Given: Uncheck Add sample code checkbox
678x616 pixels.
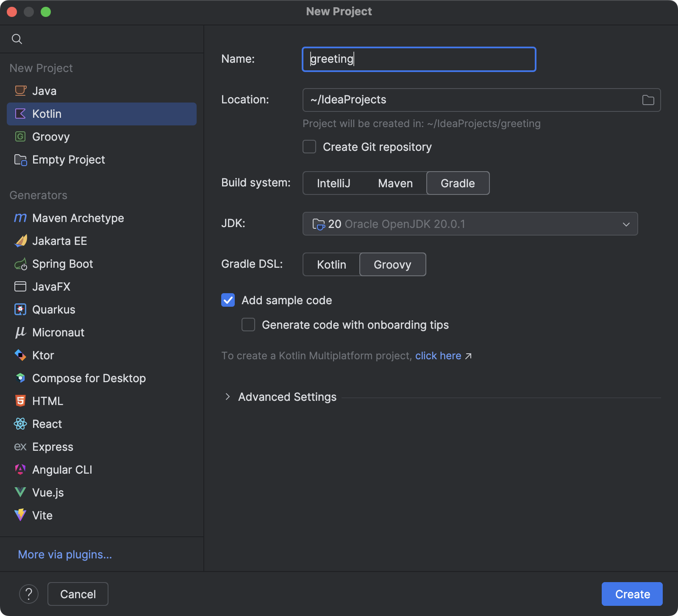Looking at the screenshot, I should (228, 300).
